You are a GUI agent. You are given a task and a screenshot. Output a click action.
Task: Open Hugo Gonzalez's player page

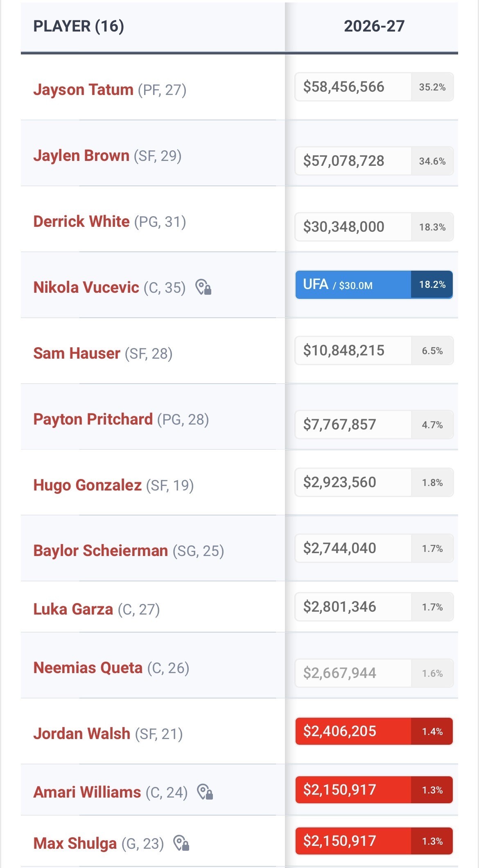[88, 486]
